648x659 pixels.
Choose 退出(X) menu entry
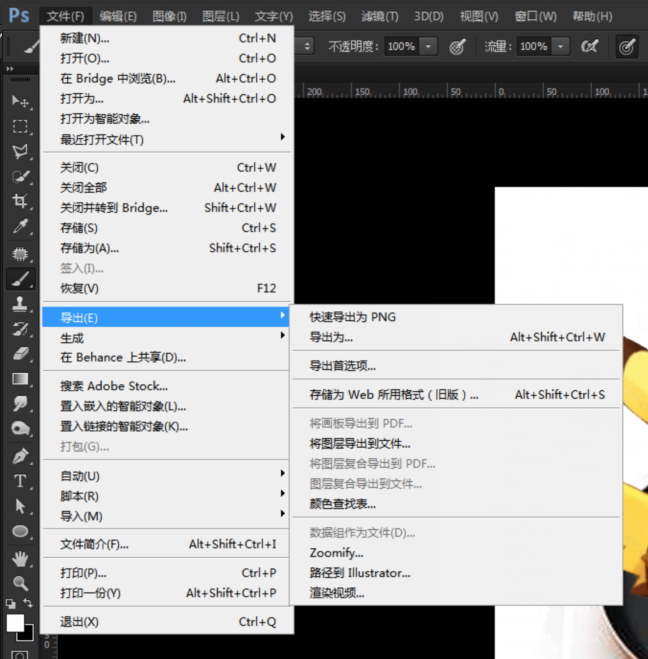tap(167, 622)
